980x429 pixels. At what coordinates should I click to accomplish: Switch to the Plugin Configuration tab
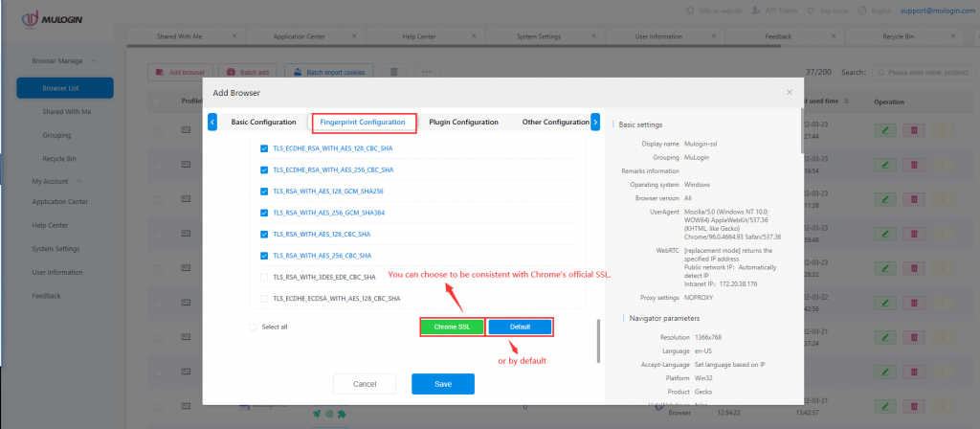[464, 123]
